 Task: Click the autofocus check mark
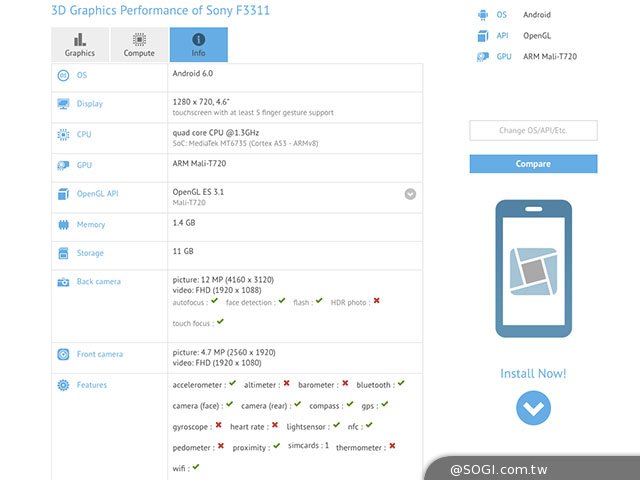pos(215,301)
